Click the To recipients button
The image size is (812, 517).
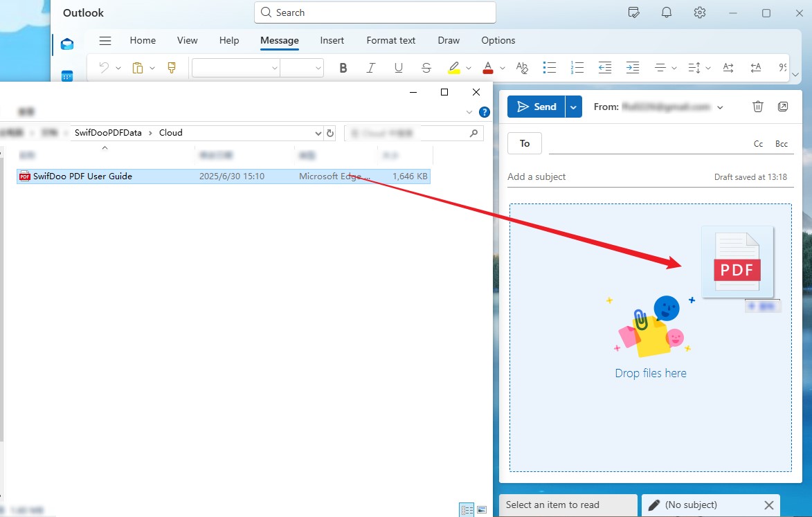tap(525, 143)
